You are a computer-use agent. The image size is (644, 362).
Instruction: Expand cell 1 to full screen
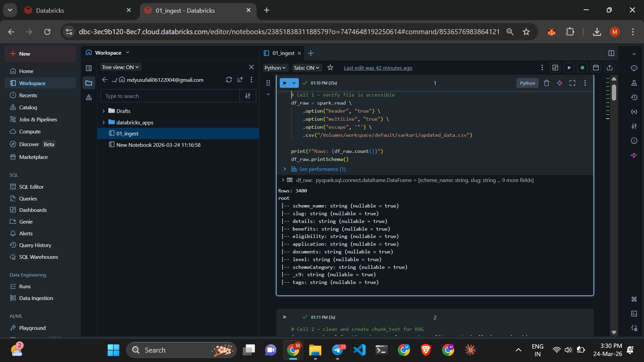pyautogui.click(x=572, y=83)
